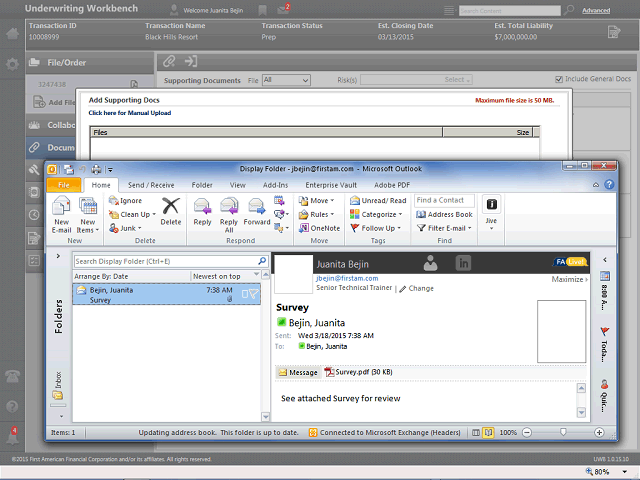Switch to the View ribbon tab
The width and height of the screenshot is (640, 480).
coord(238,185)
